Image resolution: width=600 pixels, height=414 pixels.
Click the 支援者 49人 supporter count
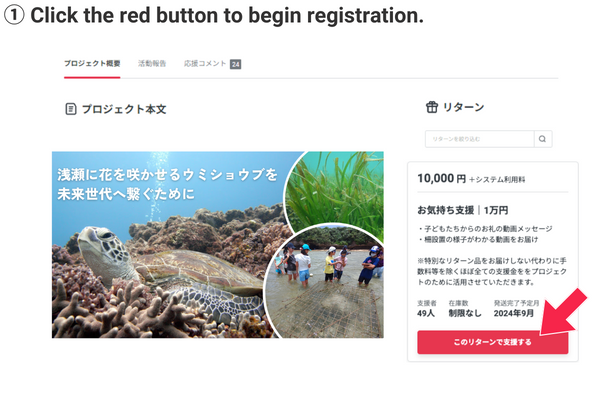(427, 308)
